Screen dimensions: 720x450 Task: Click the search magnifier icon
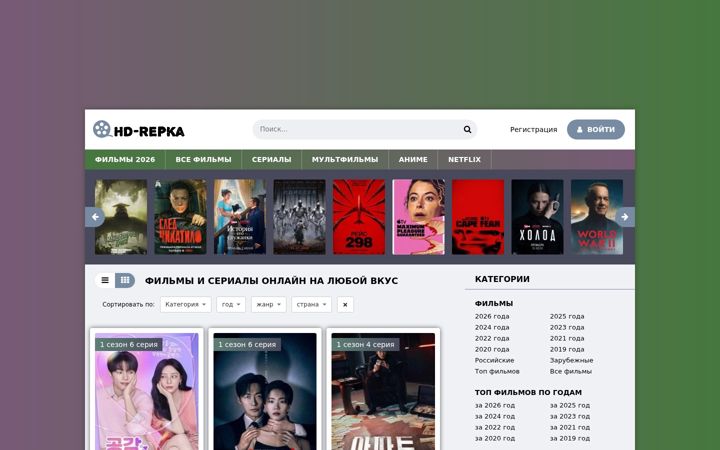[x=467, y=129]
